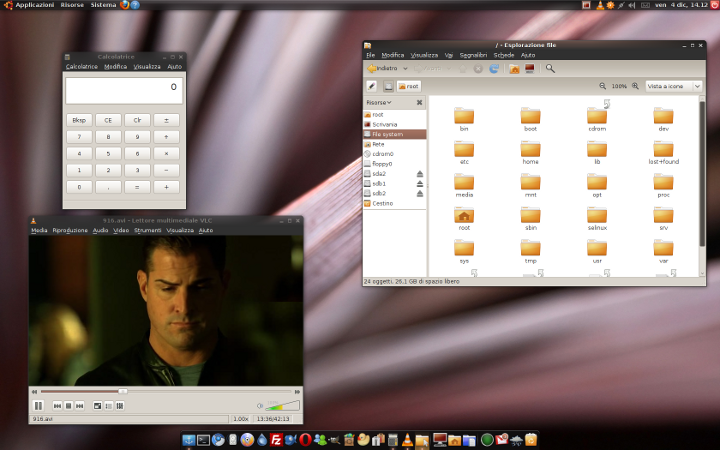Open VLC Strumenti menu
The image size is (720, 450).
click(x=147, y=230)
